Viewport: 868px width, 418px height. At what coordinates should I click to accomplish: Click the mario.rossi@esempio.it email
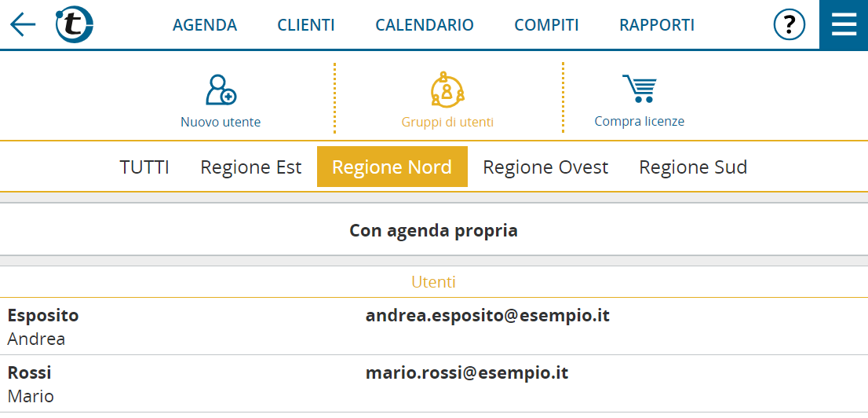[467, 373]
